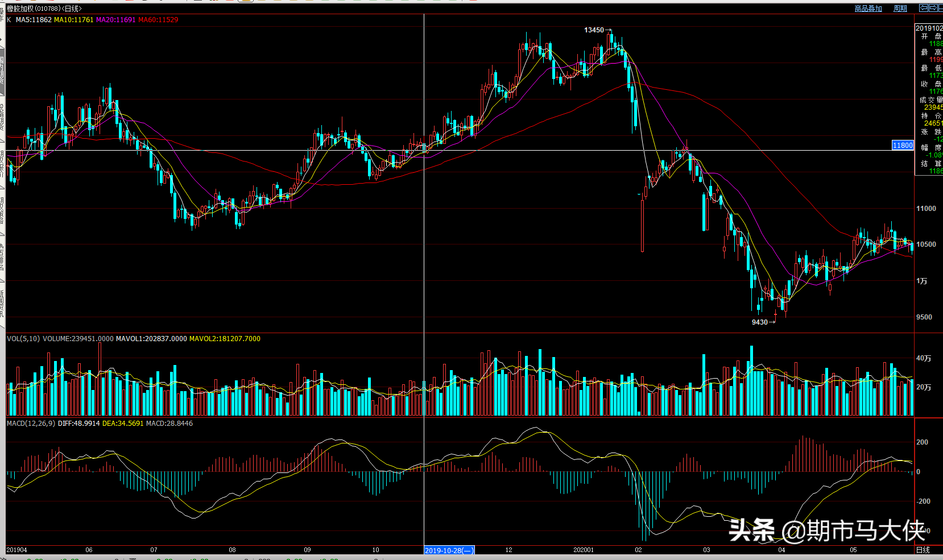943x560 pixels.
Task: Open the 商品叠加 link
Action: 868,9
